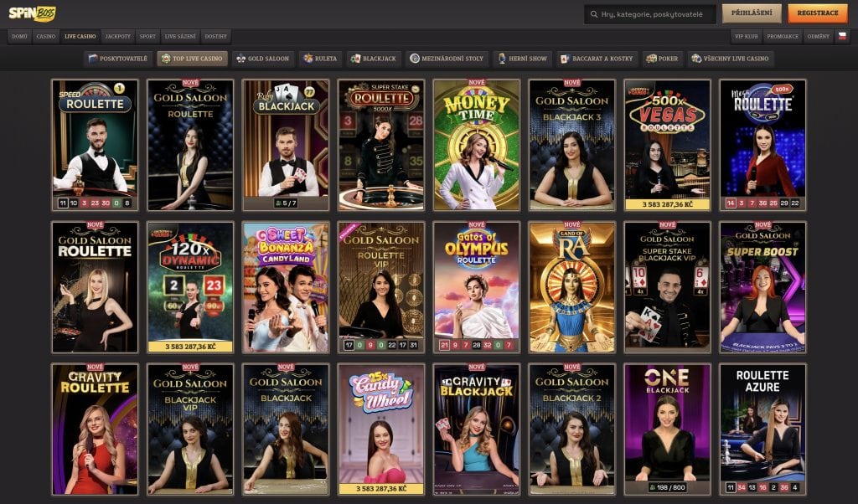Screen dimensions: 858x504
Task: Open the Speed Roulette game
Action: 95,145
